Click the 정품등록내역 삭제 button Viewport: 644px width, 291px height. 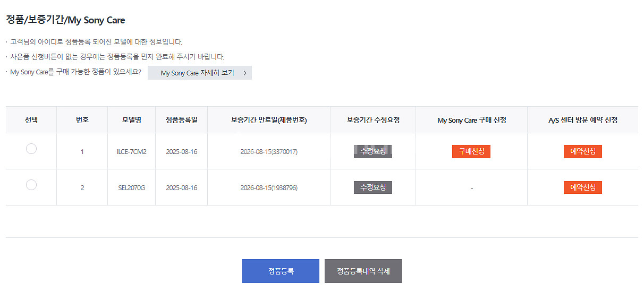pyautogui.click(x=363, y=271)
